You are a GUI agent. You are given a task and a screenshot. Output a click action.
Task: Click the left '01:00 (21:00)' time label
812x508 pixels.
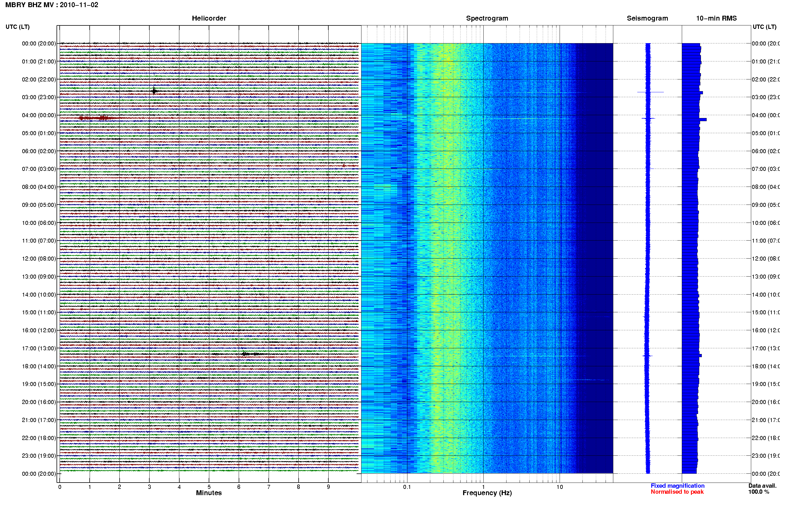pos(39,61)
